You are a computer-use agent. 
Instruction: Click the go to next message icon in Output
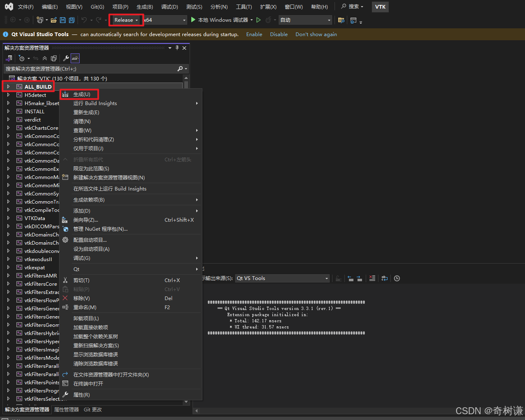click(359, 278)
